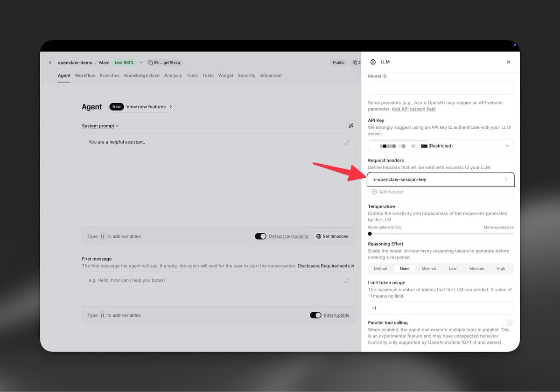Close the LLM side panel

(508, 62)
